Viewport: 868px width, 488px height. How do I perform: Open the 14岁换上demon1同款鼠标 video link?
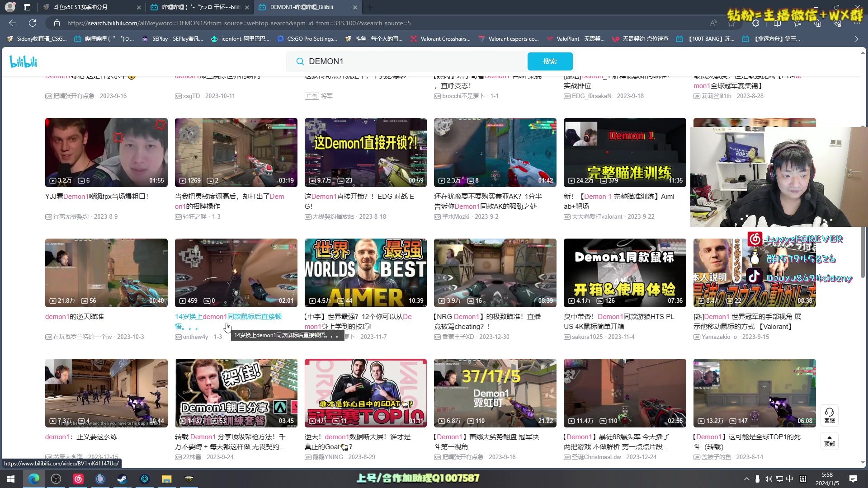(x=228, y=317)
